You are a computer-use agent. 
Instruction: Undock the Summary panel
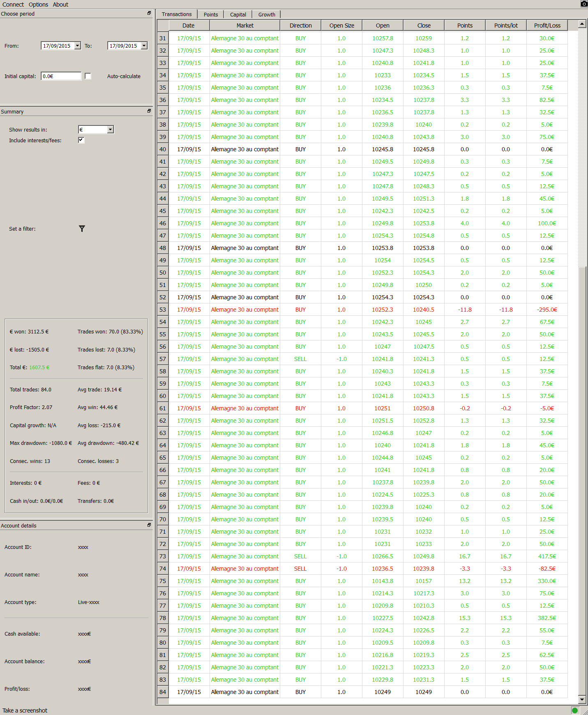149,111
